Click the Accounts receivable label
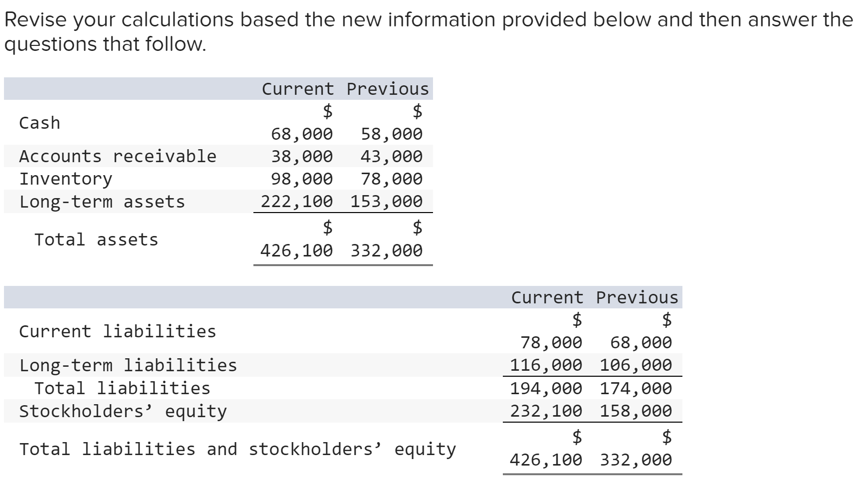 tap(117, 156)
